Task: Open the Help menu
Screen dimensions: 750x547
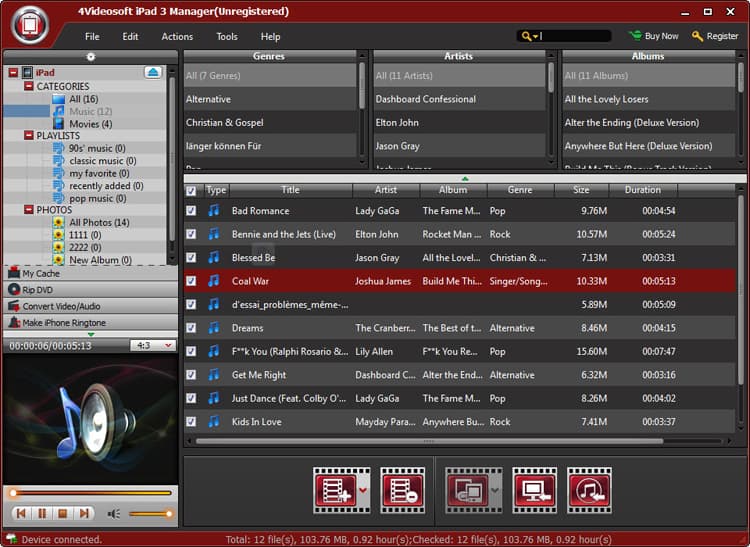Action: click(x=270, y=36)
